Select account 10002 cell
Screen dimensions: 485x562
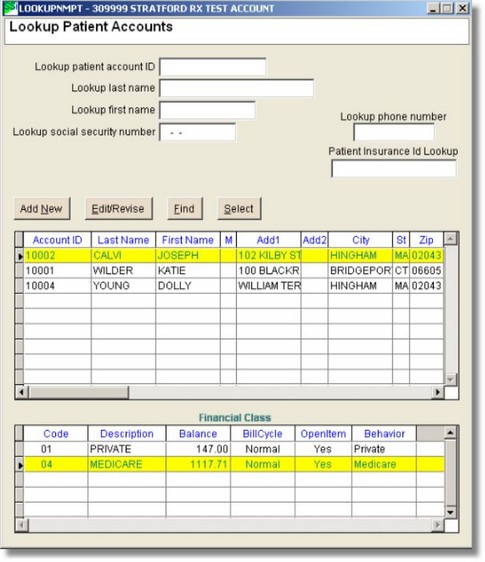[x=57, y=256]
